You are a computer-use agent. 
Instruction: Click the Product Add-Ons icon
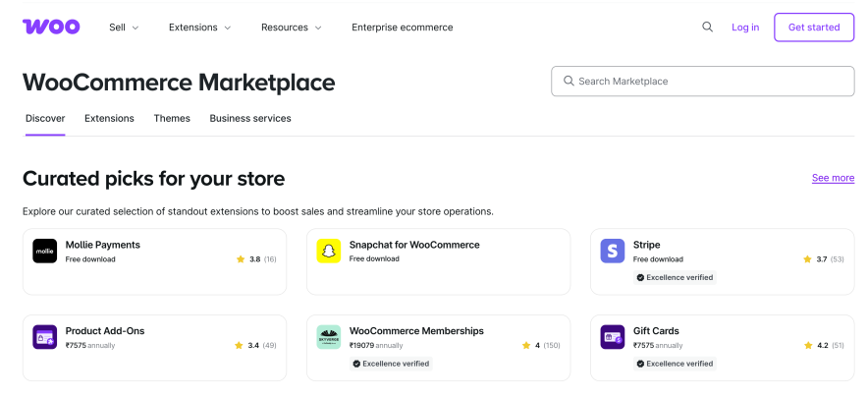[x=44, y=337]
